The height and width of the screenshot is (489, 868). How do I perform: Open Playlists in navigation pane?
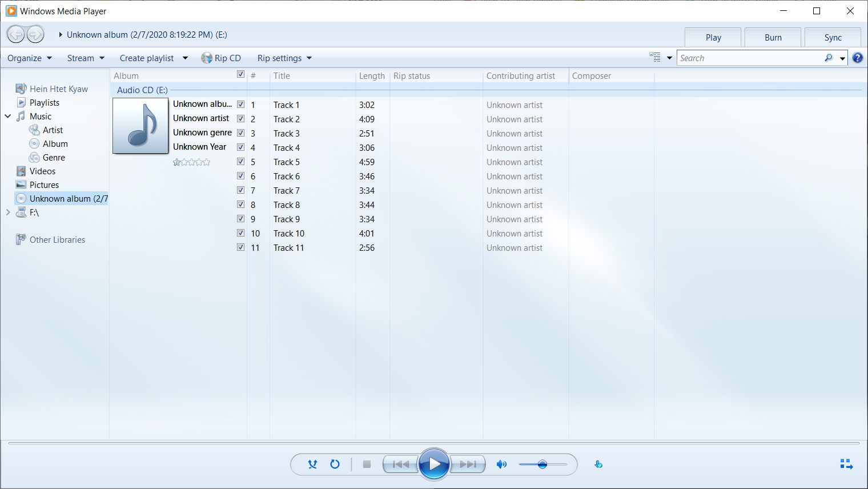pos(45,103)
